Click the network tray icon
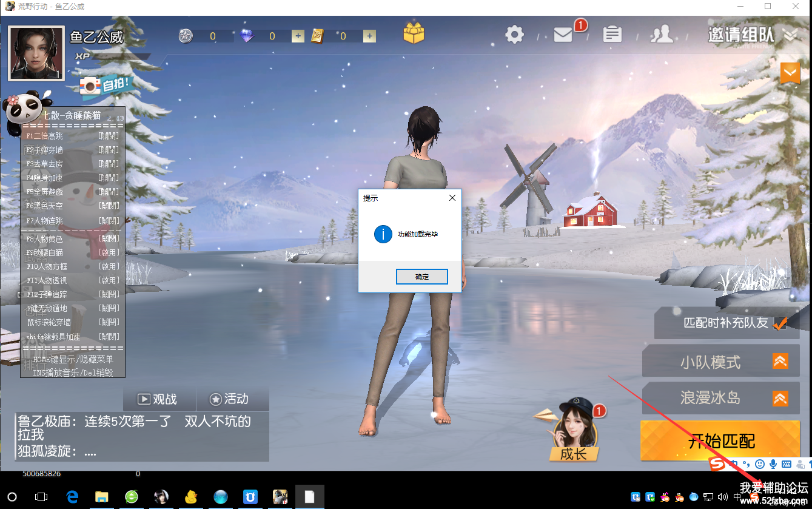 tap(708, 497)
